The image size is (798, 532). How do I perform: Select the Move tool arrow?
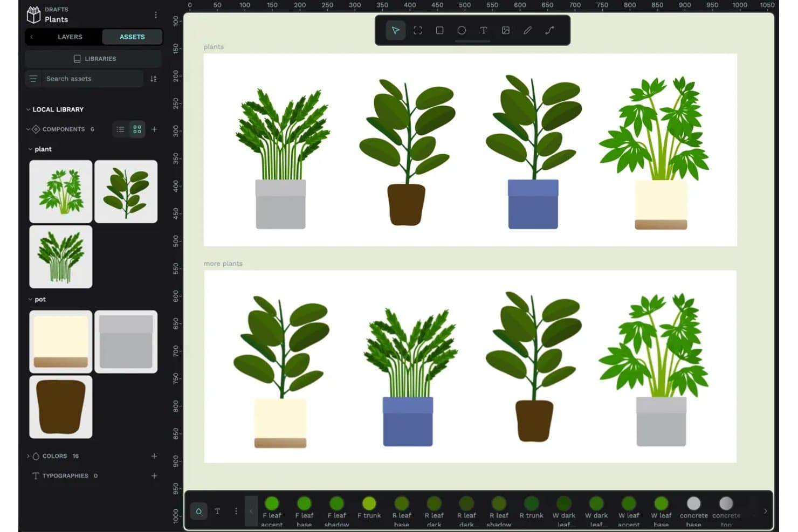pos(395,30)
